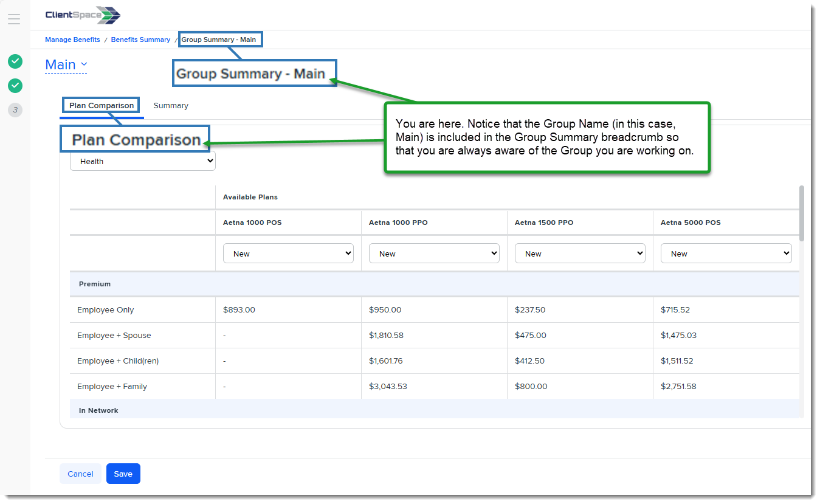
Task: Go to step 3 indicator
Action: pos(15,110)
